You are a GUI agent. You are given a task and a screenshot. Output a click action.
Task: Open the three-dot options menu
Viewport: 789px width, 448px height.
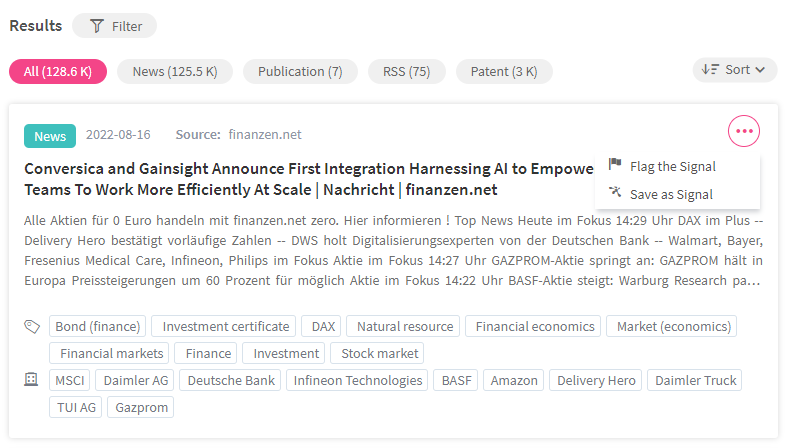[x=743, y=131]
